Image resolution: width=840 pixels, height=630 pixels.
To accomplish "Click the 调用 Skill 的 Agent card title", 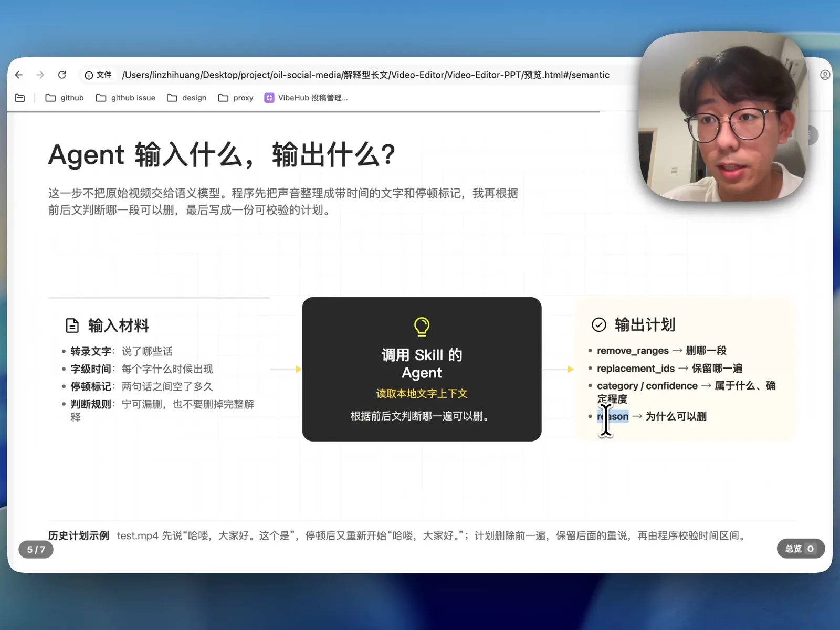I will tap(422, 364).
